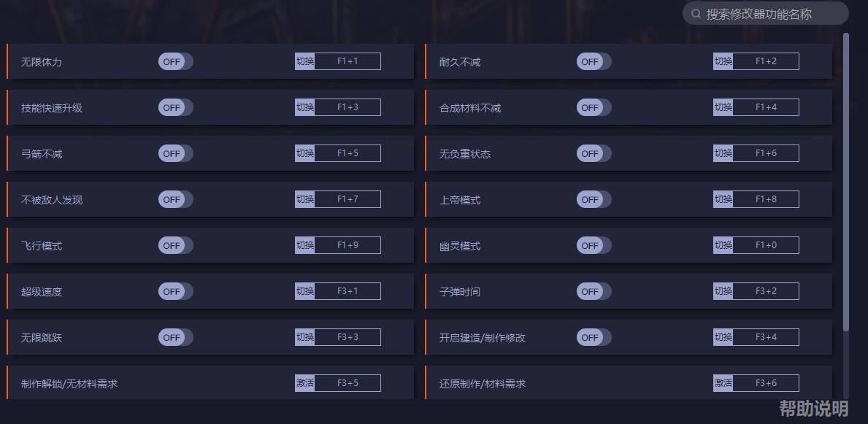868x424 pixels.
Task: Enable the 耐久不减 toggle
Action: point(594,62)
